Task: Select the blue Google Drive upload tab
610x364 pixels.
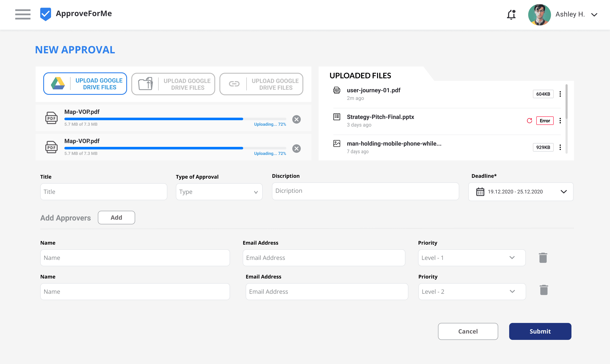Action: coord(85,84)
